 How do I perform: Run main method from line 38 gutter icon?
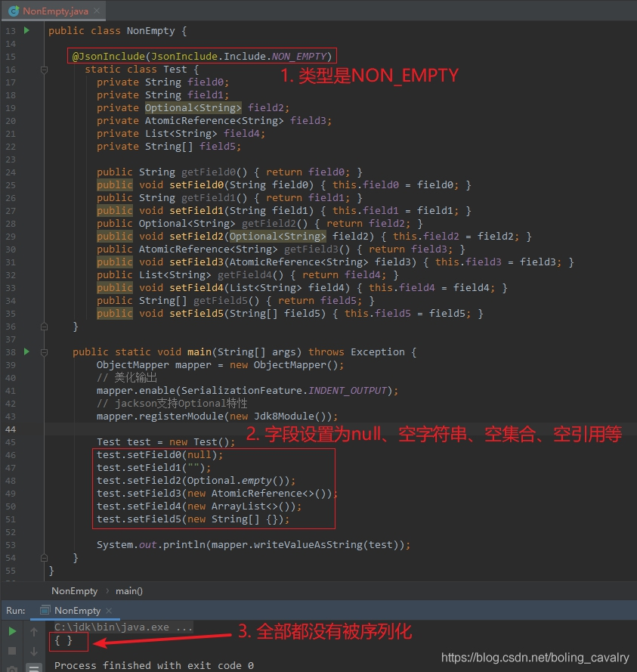pos(26,351)
